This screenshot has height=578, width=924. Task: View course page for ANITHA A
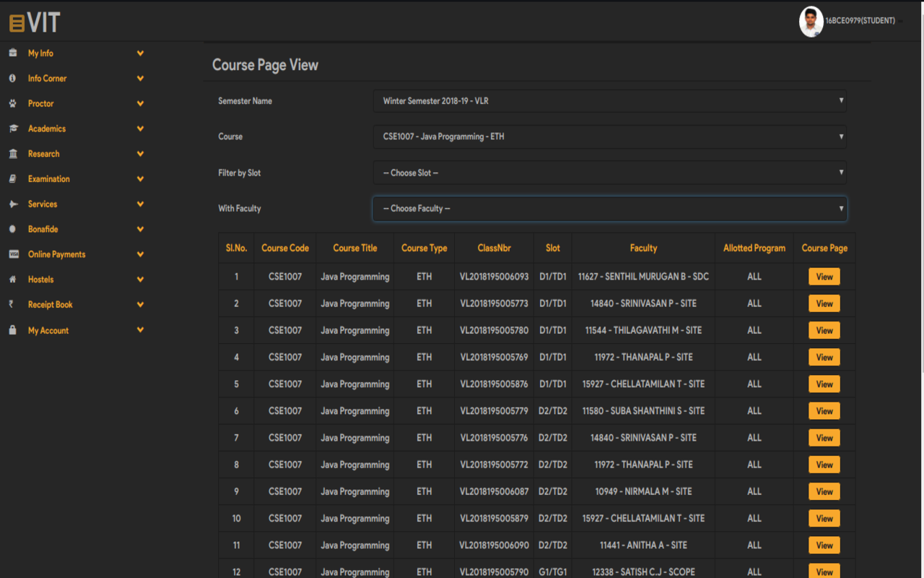coord(824,545)
